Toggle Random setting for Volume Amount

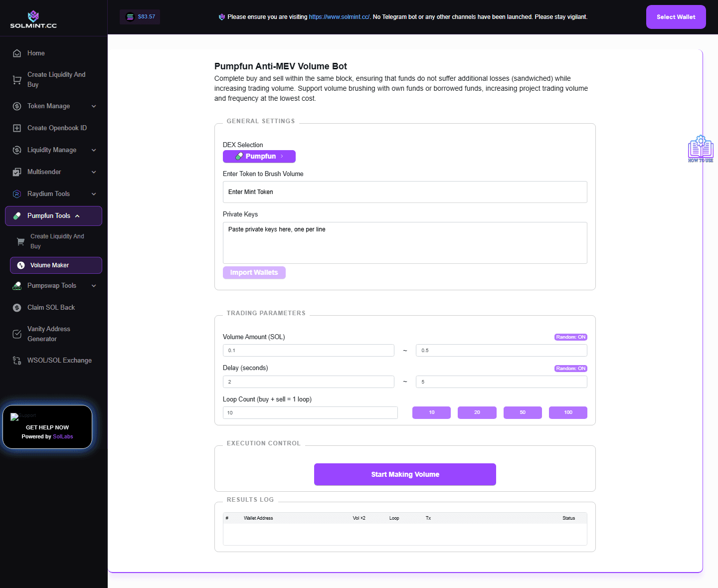tap(570, 337)
